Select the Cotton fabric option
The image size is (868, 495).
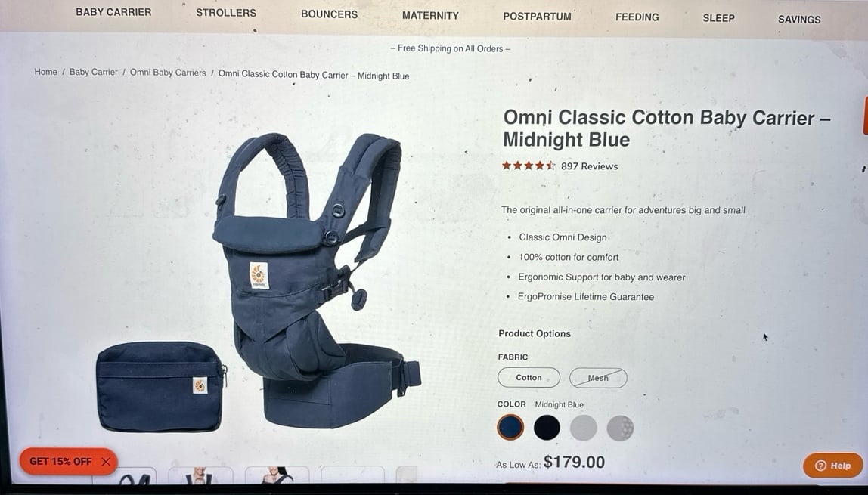529,378
